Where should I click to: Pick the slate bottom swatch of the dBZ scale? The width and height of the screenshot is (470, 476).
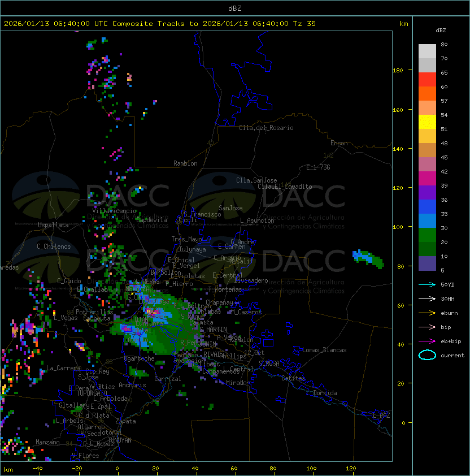(427, 263)
